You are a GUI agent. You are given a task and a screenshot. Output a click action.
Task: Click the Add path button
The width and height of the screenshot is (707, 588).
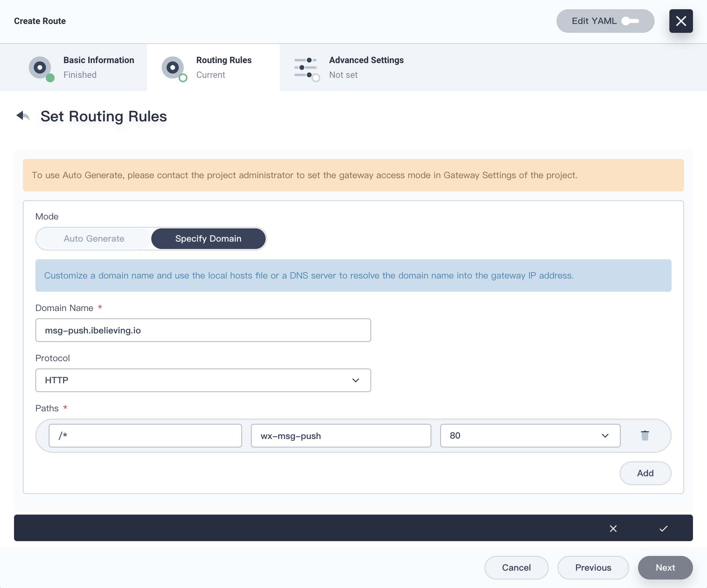point(645,473)
